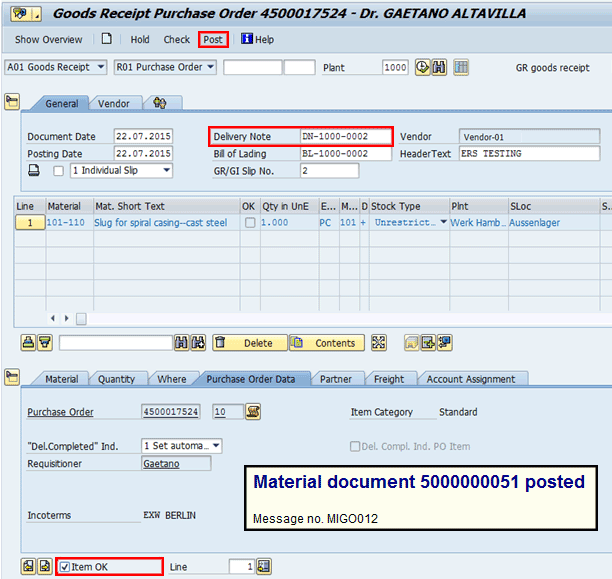Open the Quantity item detail tab
Screen dimensions: 612x579
point(116,379)
